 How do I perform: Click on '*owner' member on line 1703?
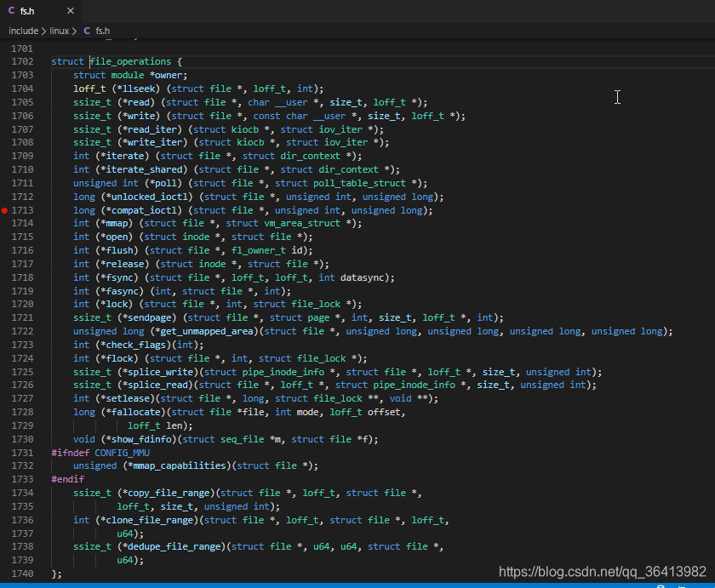(166, 75)
